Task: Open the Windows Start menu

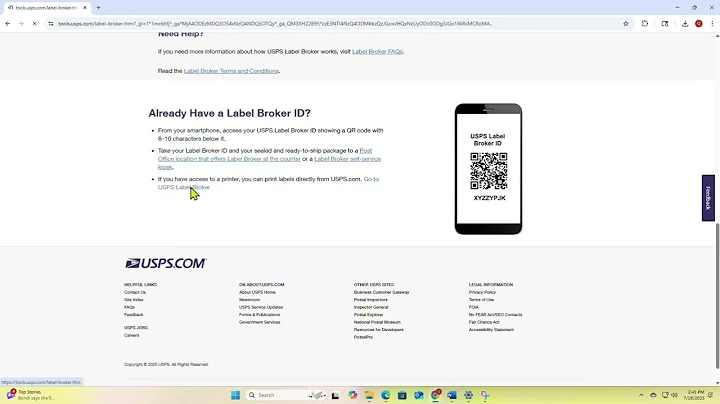Action: tap(236, 395)
